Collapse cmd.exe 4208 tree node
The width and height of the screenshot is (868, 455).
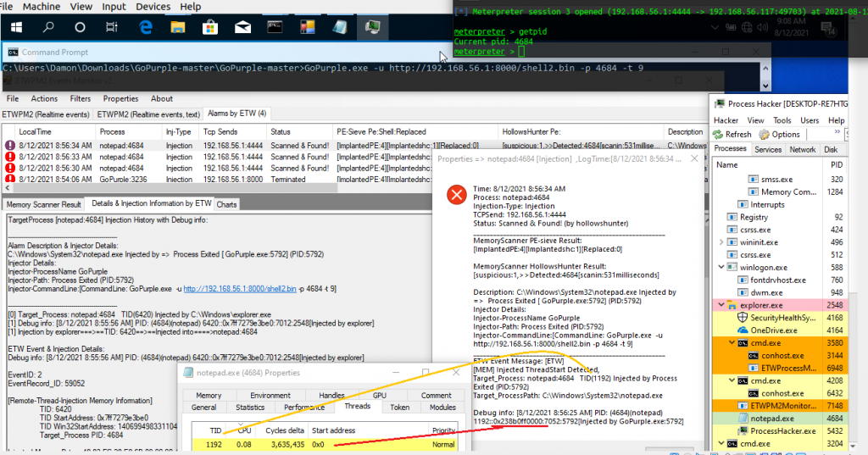coord(732,380)
